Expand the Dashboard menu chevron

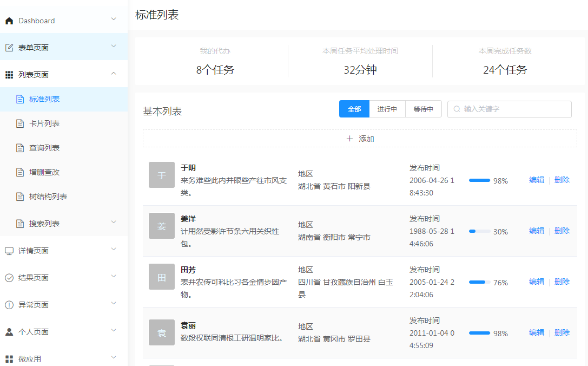[114, 19]
